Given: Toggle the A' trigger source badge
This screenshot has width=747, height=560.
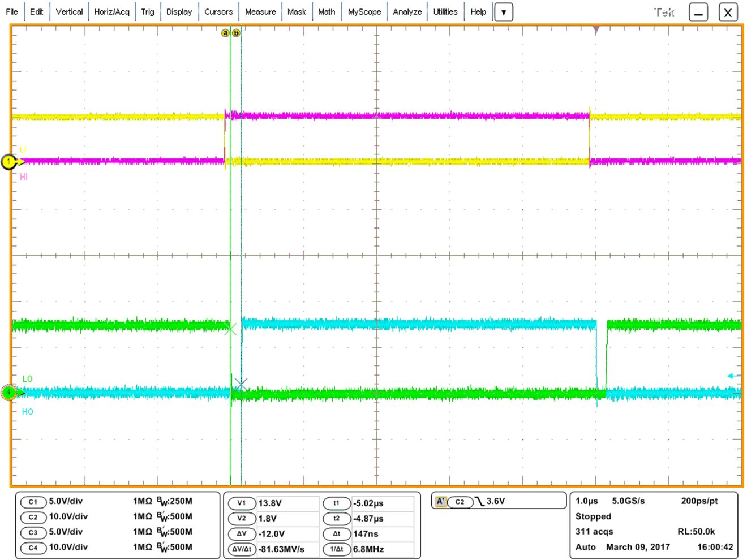Looking at the screenshot, I should [x=442, y=501].
